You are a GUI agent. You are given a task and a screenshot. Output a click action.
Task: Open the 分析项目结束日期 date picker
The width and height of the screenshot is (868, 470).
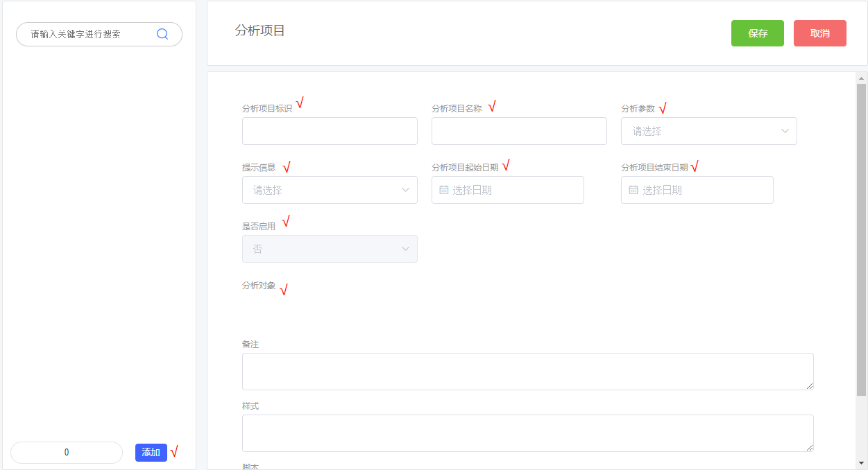point(703,190)
